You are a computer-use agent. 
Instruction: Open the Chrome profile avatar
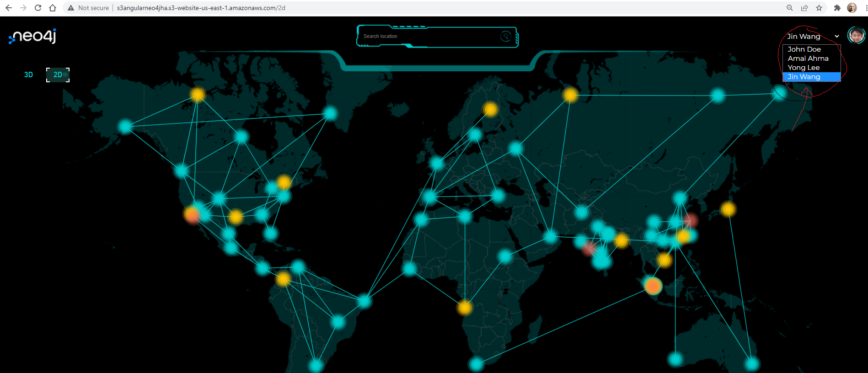[852, 8]
